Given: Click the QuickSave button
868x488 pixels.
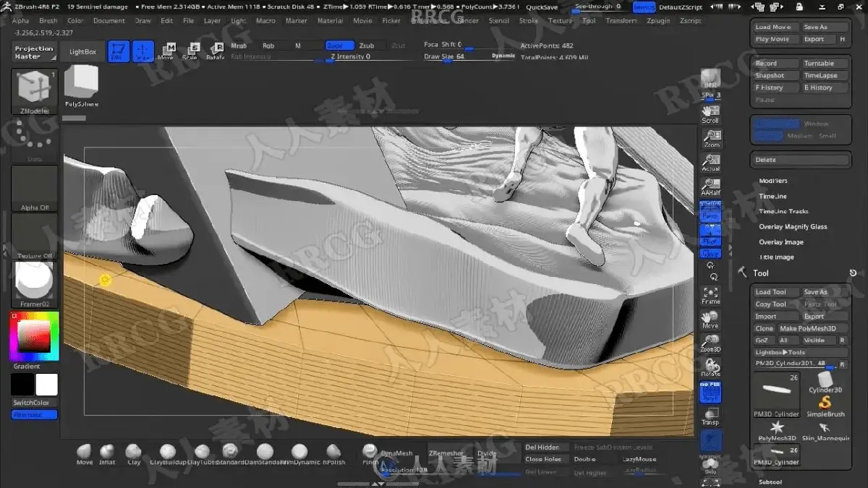Looking at the screenshot, I should [542, 7].
